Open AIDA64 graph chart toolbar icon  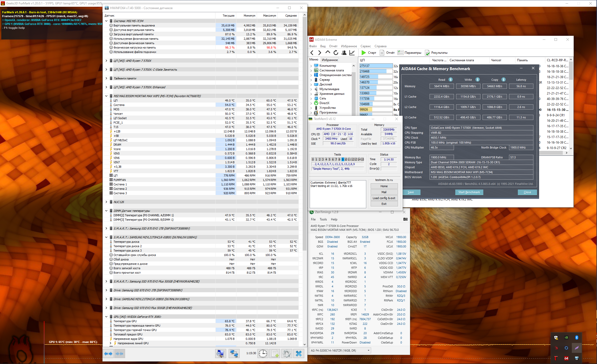point(352,53)
